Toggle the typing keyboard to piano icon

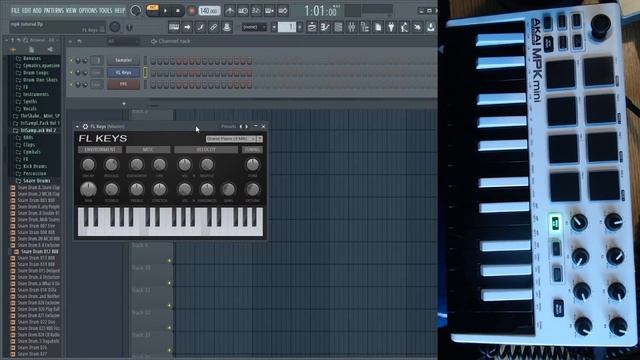(174, 27)
